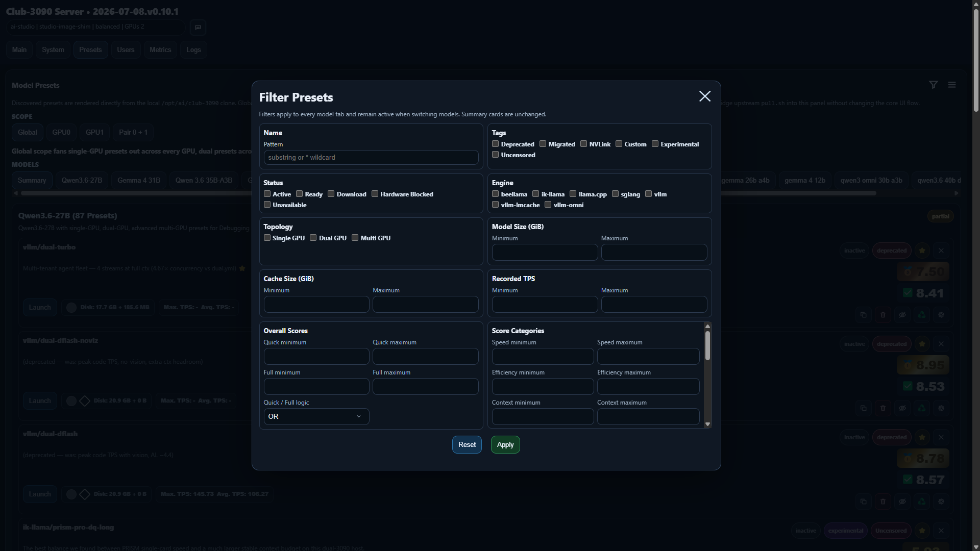Screen dimensions: 980x551
Task: Open the Quick / Full logic dropdown
Action: pos(316,416)
